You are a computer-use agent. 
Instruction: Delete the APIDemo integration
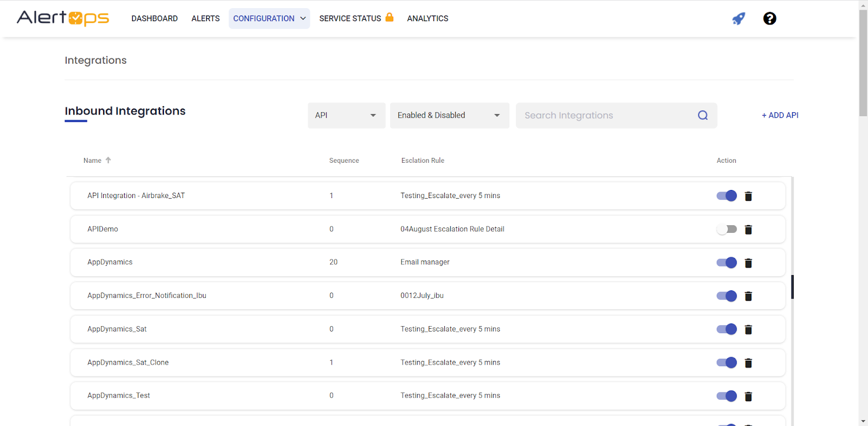pyautogui.click(x=748, y=230)
